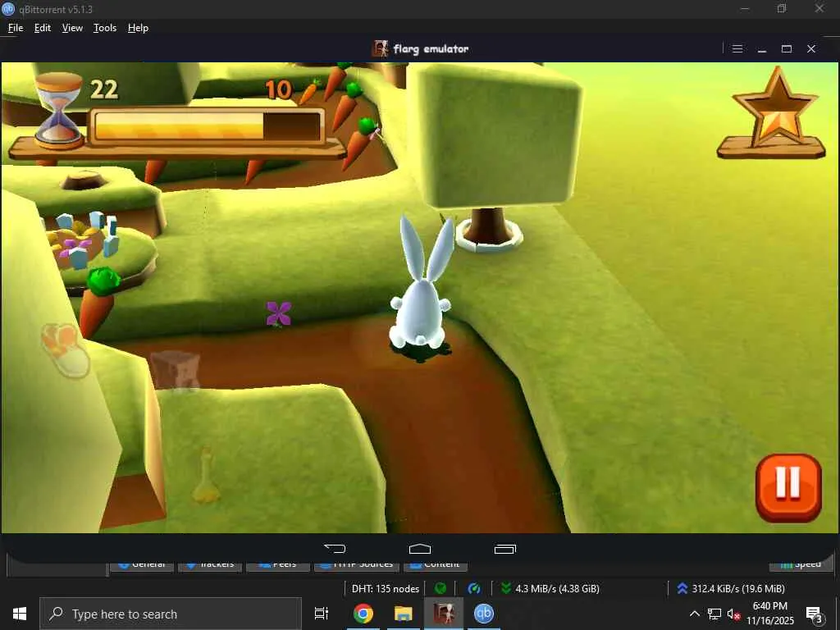The image size is (840, 630).
Task: Tap the faded crate power-up icon
Action: [175, 370]
